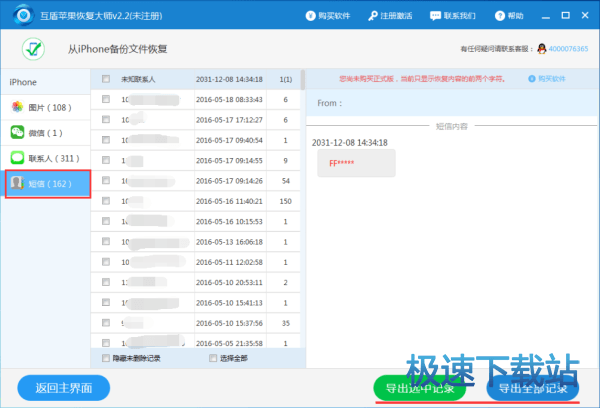Click the FF***** message bubble
Viewport: 600px width, 408px height.
tap(356, 163)
